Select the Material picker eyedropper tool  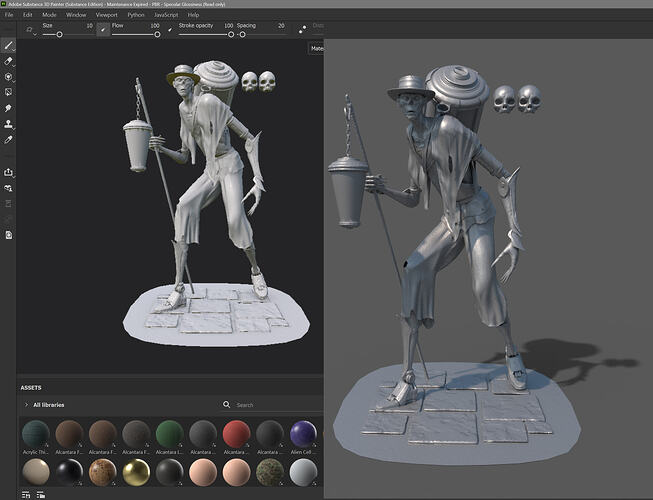[x=9, y=140]
